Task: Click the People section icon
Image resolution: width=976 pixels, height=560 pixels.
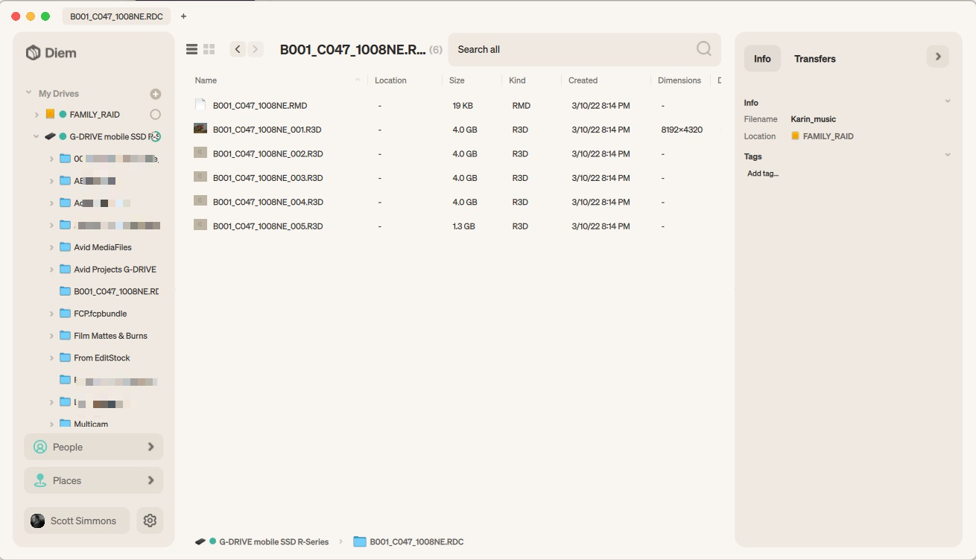Action: [x=40, y=447]
